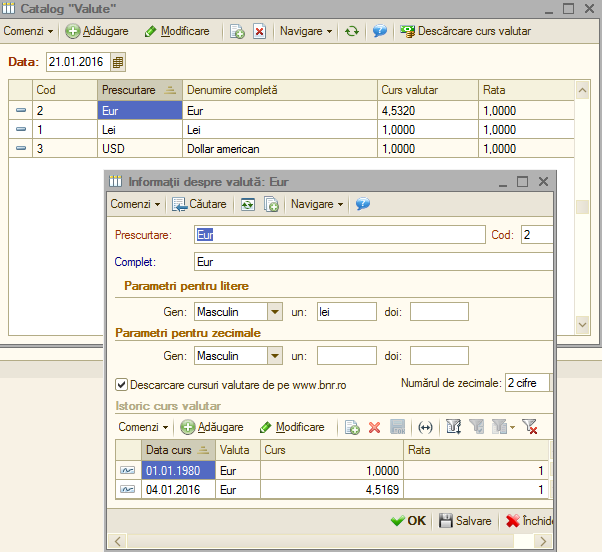Click help bubble icon in Catalog toolbar
Screen dimensions: 602x552
coord(380,31)
